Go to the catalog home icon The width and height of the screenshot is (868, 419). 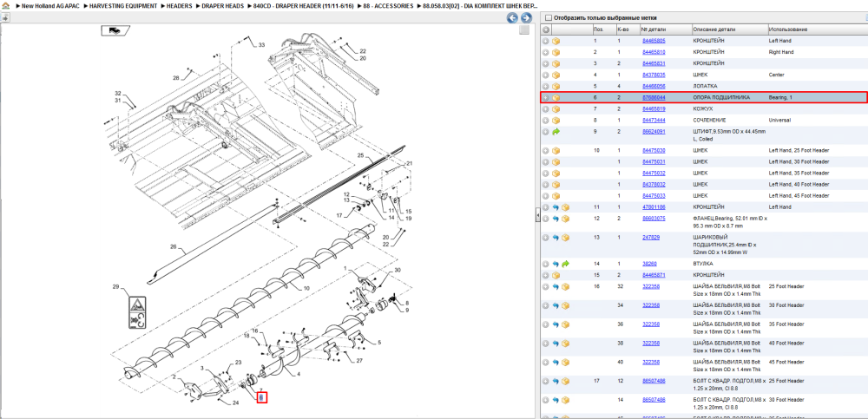click(x=5, y=5)
